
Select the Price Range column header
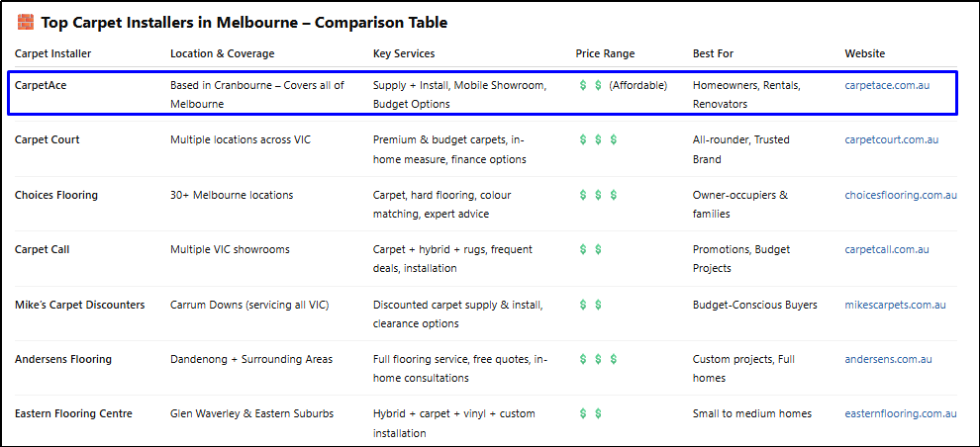tap(605, 53)
